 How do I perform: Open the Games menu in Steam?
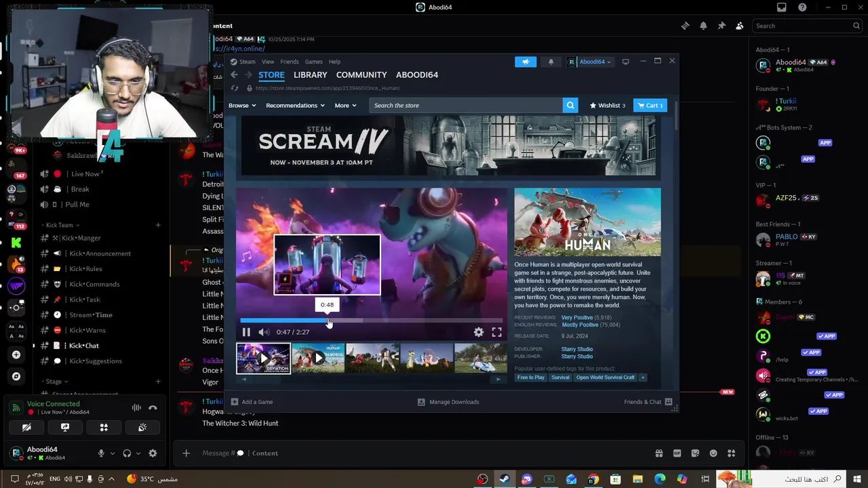[x=313, y=62]
